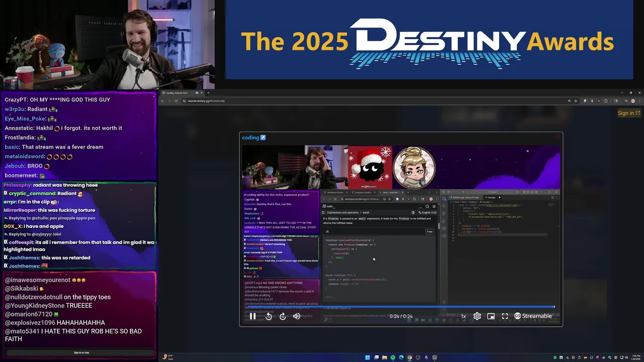
Task: Open a new browser tab
Action: coord(208,93)
